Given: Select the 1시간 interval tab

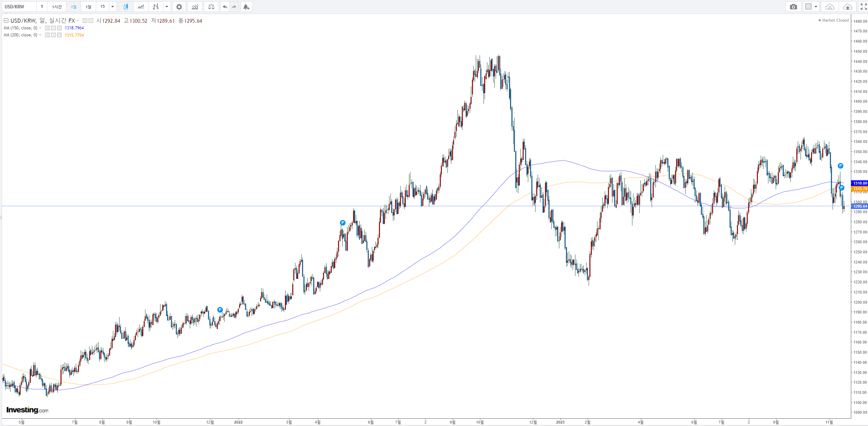Looking at the screenshot, I should point(57,7).
